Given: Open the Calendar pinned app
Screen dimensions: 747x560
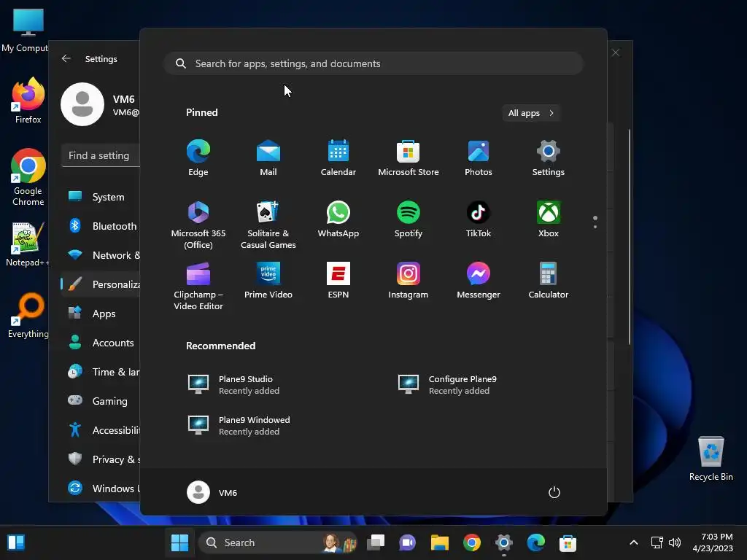Looking at the screenshot, I should coord(338,158).
